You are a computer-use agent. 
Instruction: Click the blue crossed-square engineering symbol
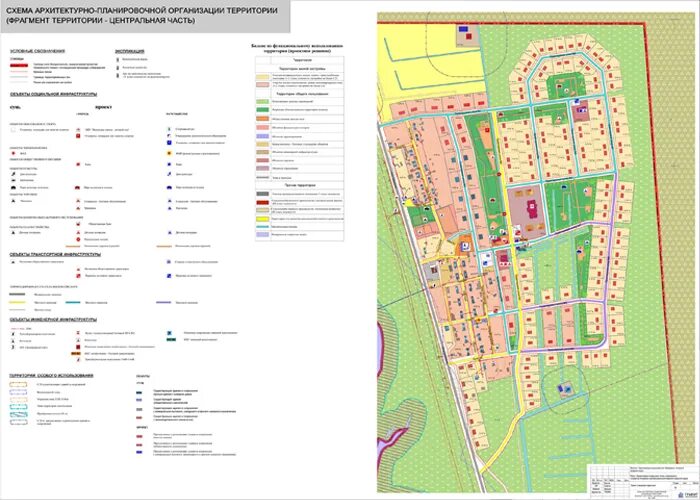[170, 333]
